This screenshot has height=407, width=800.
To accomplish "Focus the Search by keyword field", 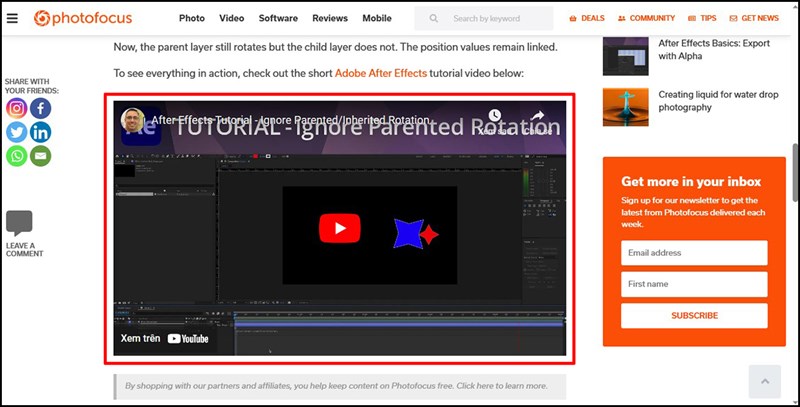I will 484,18.
